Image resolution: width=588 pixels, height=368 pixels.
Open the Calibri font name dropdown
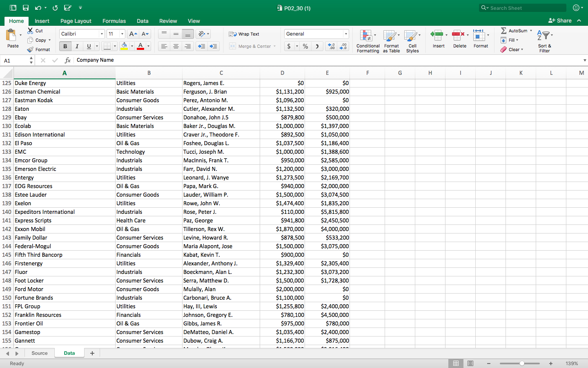tap(102, 34)
